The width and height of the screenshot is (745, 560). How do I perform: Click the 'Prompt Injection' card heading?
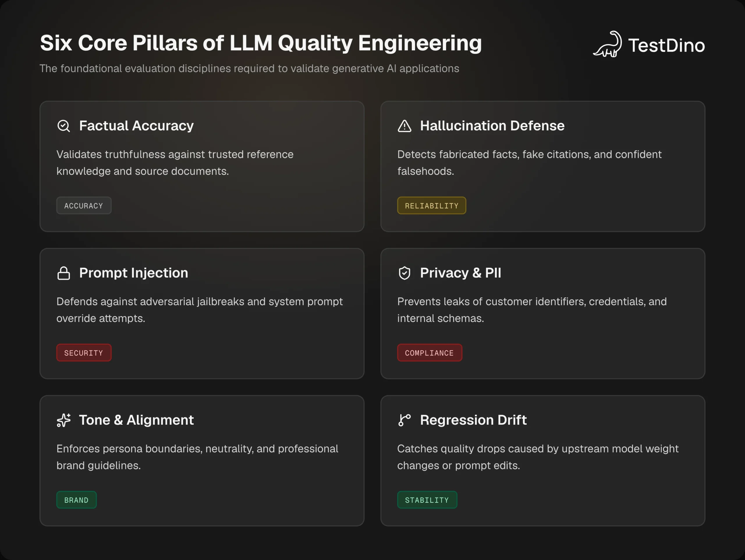tap(134, 273)
